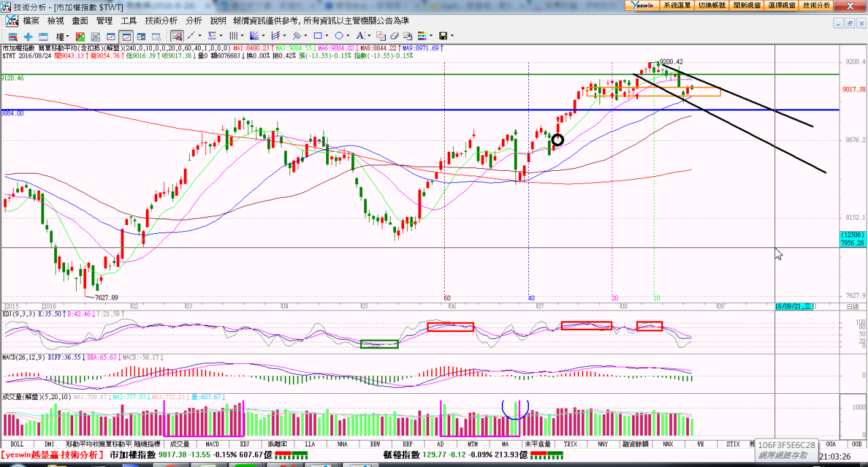This screenshot has width=868, height=467.
Task: Click the 開新視窗 button
Action: pos(747,5)
